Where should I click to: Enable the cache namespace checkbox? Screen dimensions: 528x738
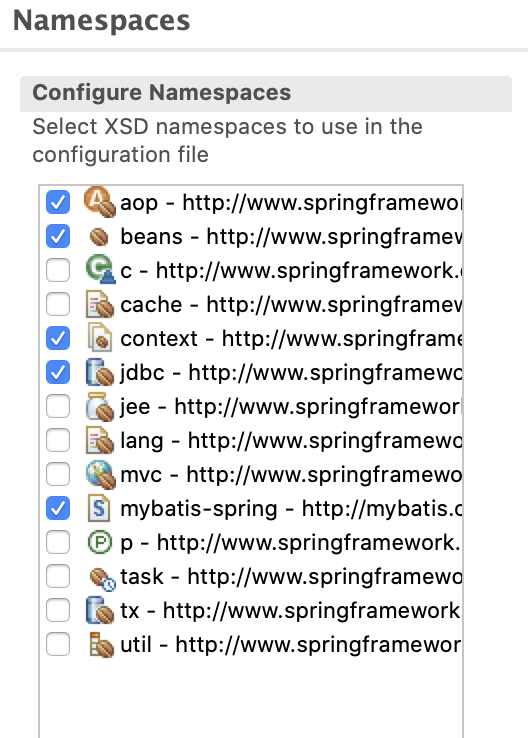click(58, 305)
